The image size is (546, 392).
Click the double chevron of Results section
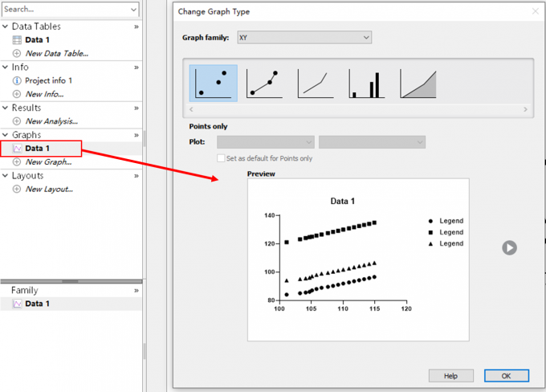pyautogui.click(x=136, y=108)
